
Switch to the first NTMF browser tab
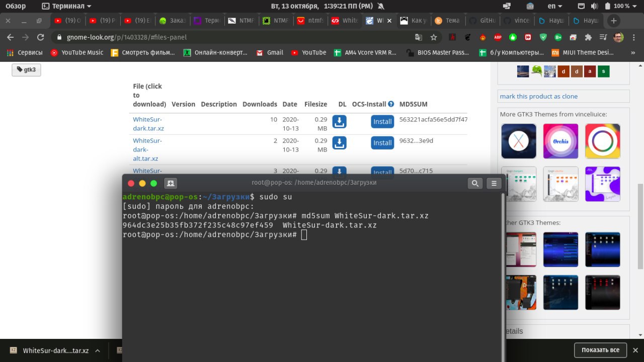242,21
